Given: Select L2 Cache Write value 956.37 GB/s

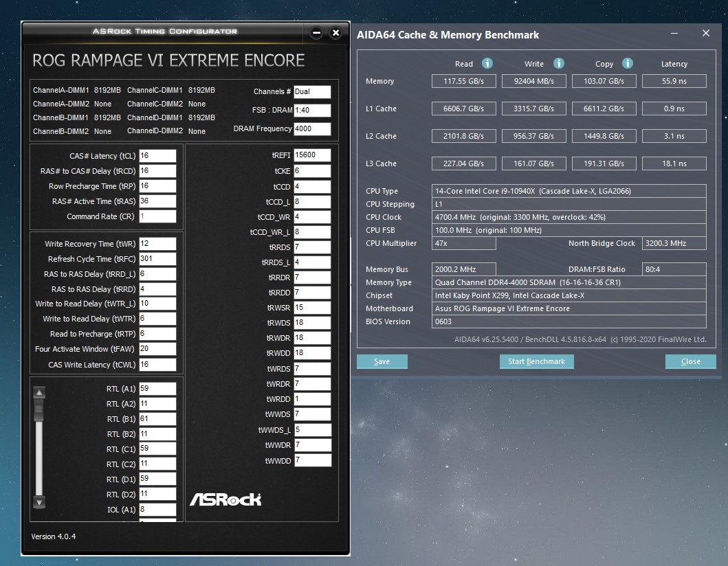Looking at the screenshot, I should [534, 136].
